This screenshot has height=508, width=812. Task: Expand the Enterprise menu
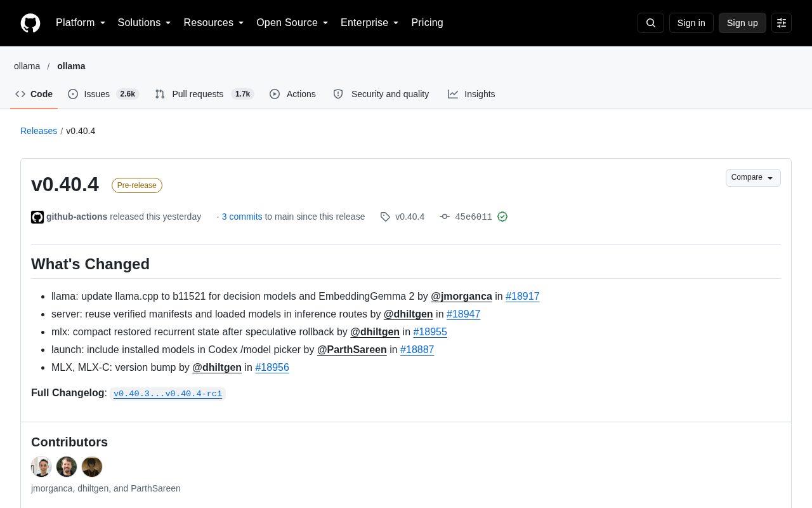pos(370,23)
